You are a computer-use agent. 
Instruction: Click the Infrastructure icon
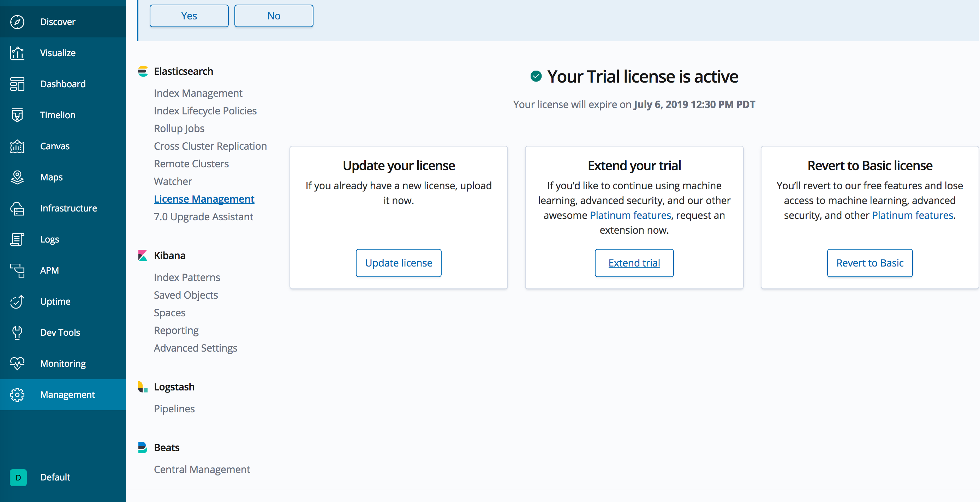pos(17,208)
